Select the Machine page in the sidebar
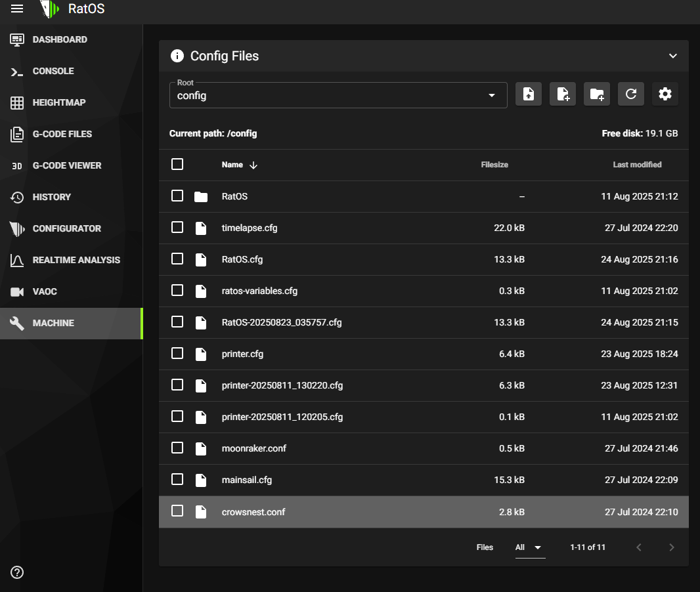This screenshot has width=700, height=592. (x=72, y=323)
